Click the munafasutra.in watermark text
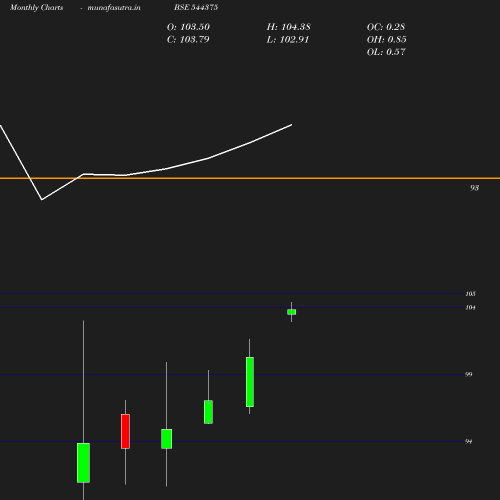 coord(114,7)
